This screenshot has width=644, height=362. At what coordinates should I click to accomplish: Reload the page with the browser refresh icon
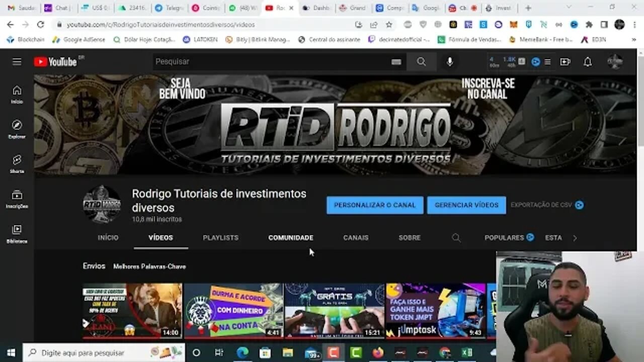(41, 24)
